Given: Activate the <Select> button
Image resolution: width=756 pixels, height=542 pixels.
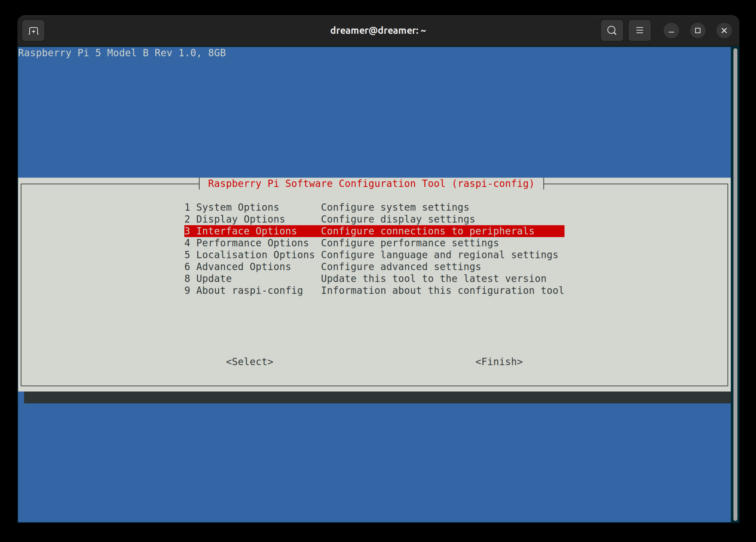Looking at the screenshot, I should (250, 361).
